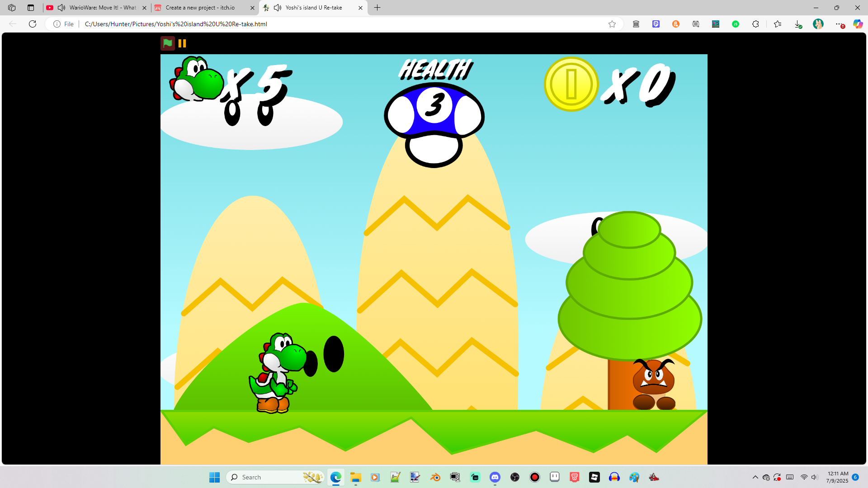Image resolution: width=868 pixels, height=488 pixels.
Task: Open File Explorer from the taskbar
Action: tap(355, 477)
